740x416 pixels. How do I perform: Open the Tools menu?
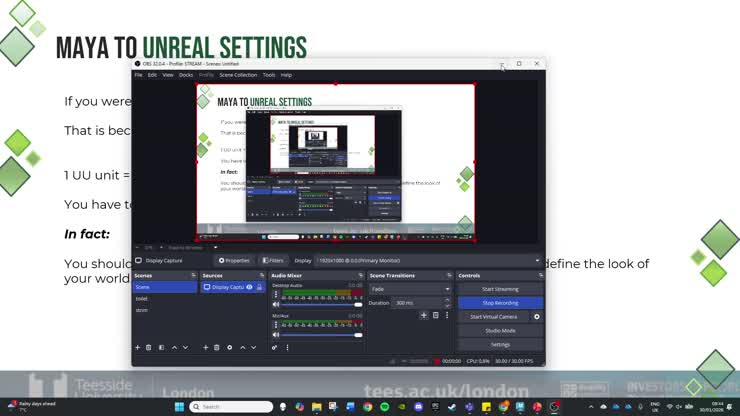(269, 75)
